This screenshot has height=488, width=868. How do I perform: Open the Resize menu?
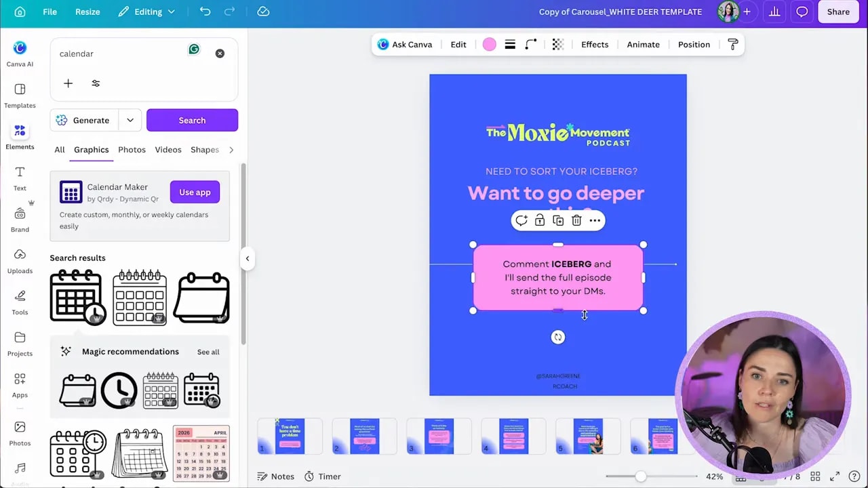click(87, 12)
